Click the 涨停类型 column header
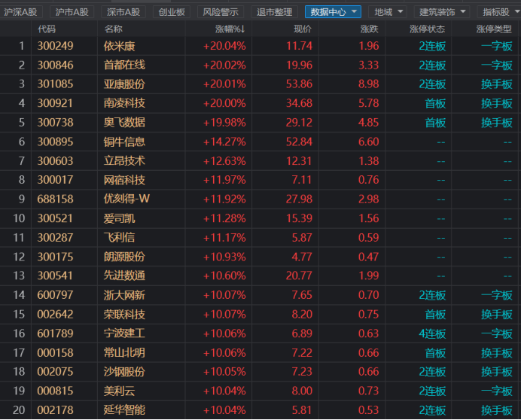This screenshot has width=521, height=420. tap(494, 29)
